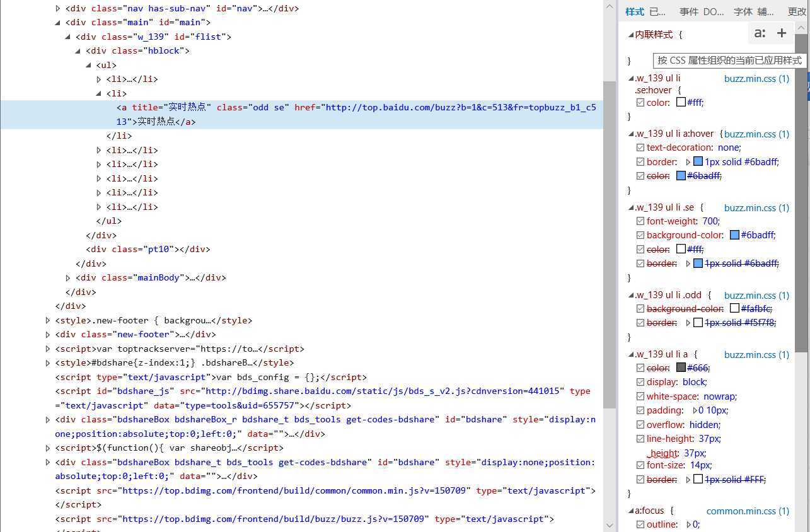Expand the $(function() script node
The width and height of the screenshot is (810, 532).
click(x=48, y=448)
